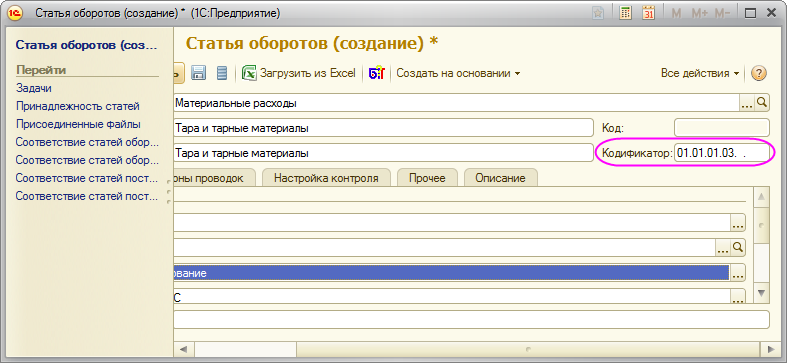Click magnifier in Материальные расходы field

pyautogui.click(x=762, y=103)
